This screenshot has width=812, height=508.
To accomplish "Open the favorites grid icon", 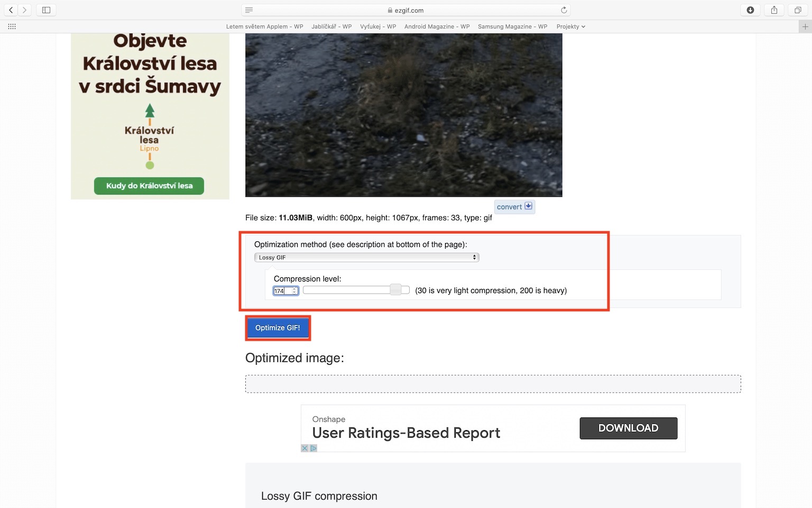I will (x=12, y=26).
